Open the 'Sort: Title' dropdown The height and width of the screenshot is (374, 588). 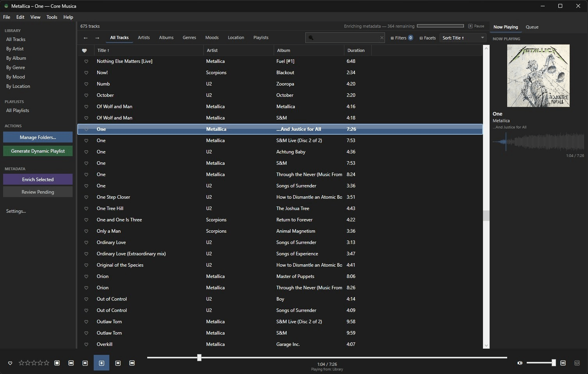tap(463, 38)
